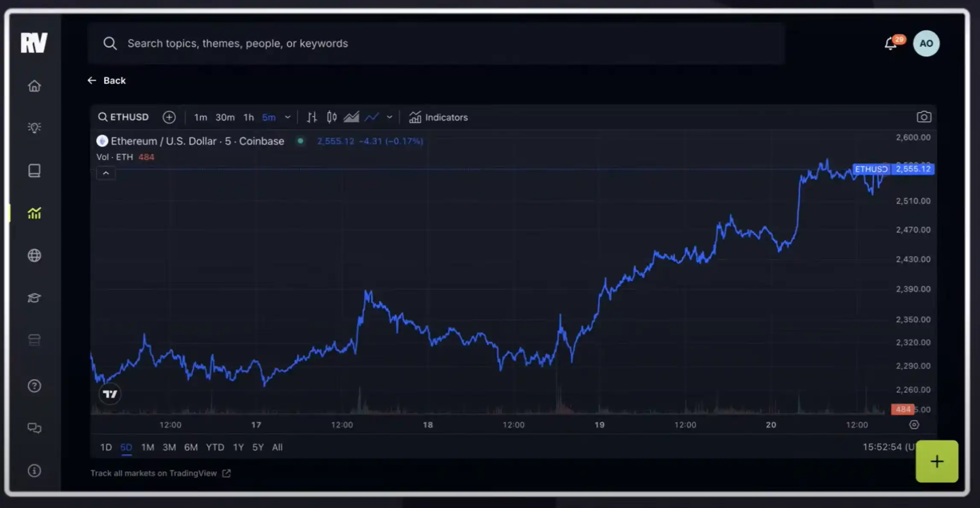Expand the interval dropdown next to 5m
This screenshot has width=980, height=508.
coord(288,117)
